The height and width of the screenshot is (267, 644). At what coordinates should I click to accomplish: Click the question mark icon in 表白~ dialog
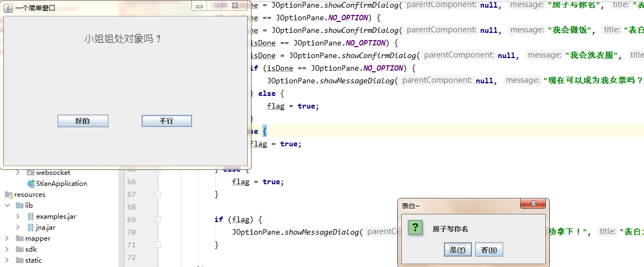coord(415,227)
